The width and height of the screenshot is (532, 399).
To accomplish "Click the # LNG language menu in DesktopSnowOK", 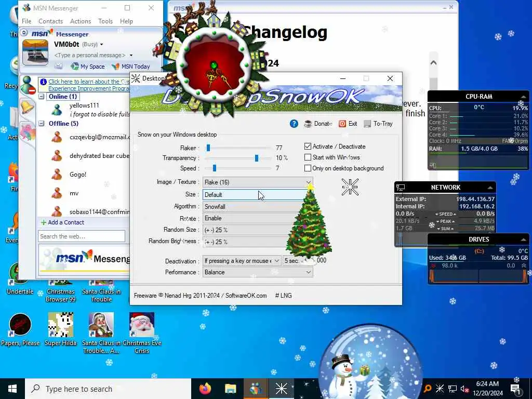I will (x=283, y=296).
